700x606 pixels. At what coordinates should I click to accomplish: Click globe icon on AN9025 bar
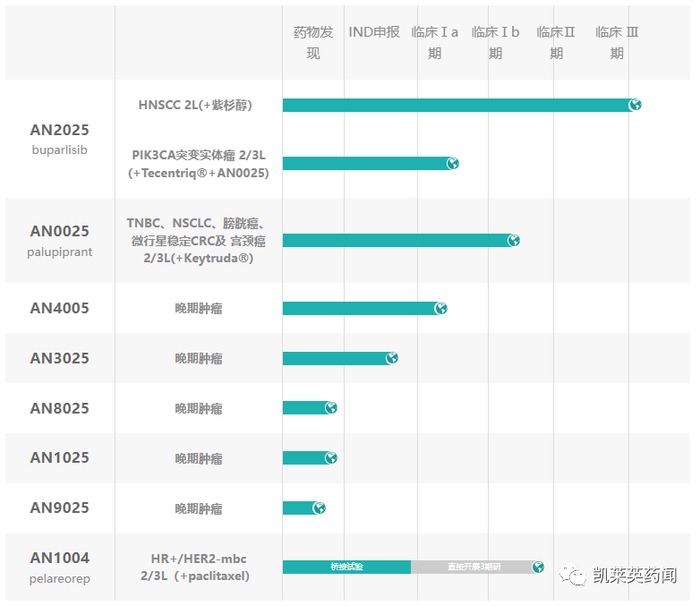click(319, 508)
